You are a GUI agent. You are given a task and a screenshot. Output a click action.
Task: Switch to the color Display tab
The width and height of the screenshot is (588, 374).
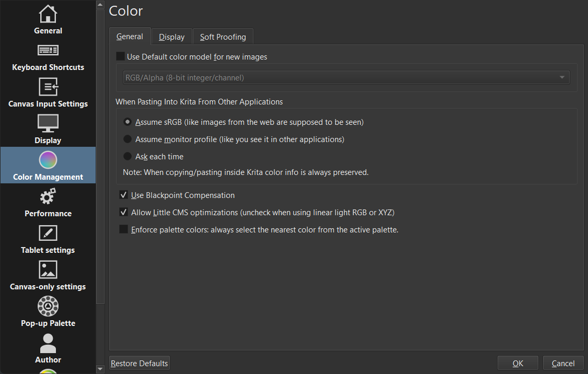click(172, 37)
